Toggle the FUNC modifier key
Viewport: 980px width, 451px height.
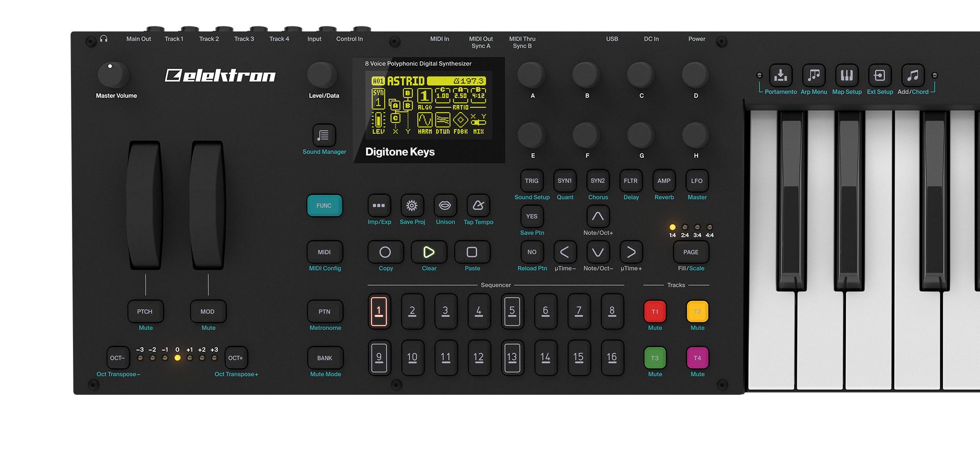324,206
